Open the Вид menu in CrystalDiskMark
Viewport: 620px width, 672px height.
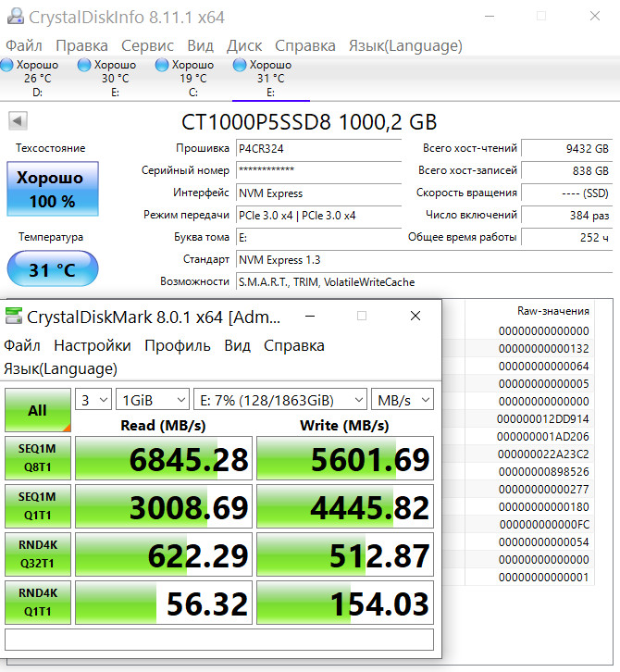point(238,345)
